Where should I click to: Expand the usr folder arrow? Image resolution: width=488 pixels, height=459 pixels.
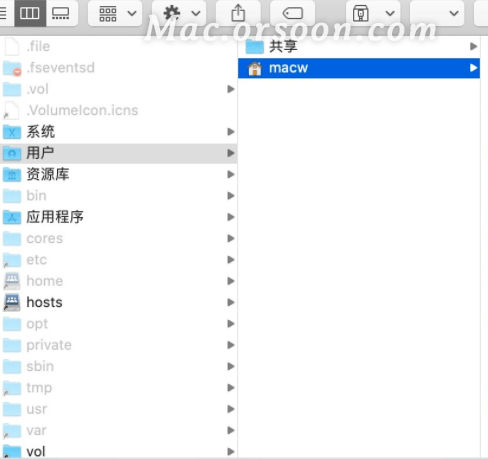231,409
